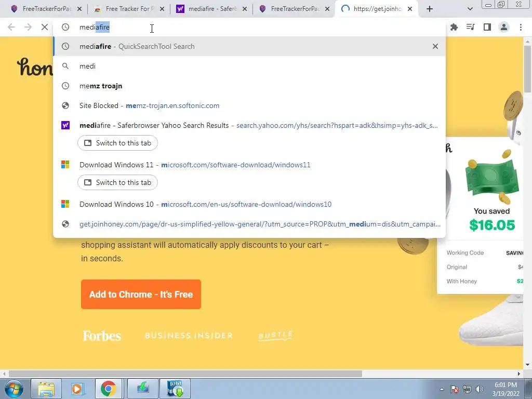Click the network tray icon

pos(467,389)
